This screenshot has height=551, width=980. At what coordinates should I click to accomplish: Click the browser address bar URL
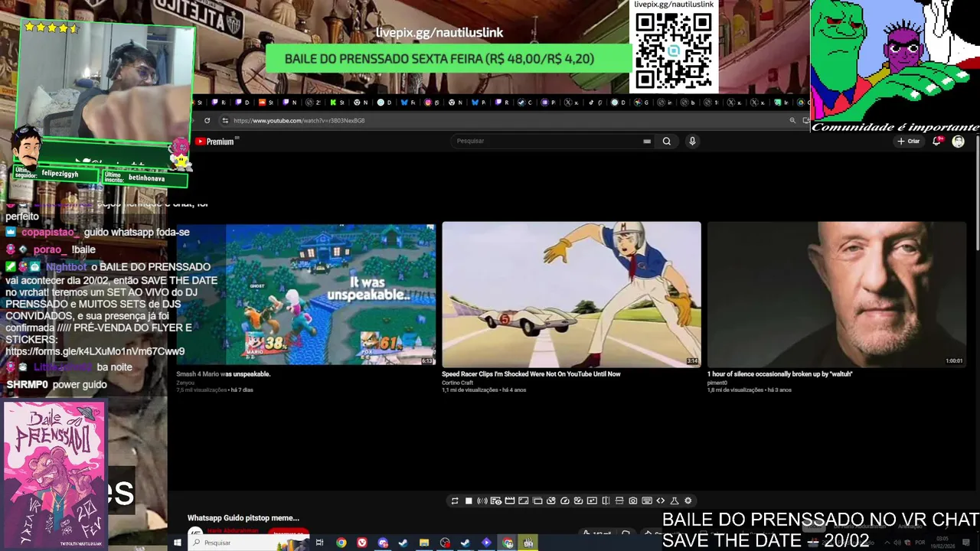pyautogui.click(x=299, y=120)
